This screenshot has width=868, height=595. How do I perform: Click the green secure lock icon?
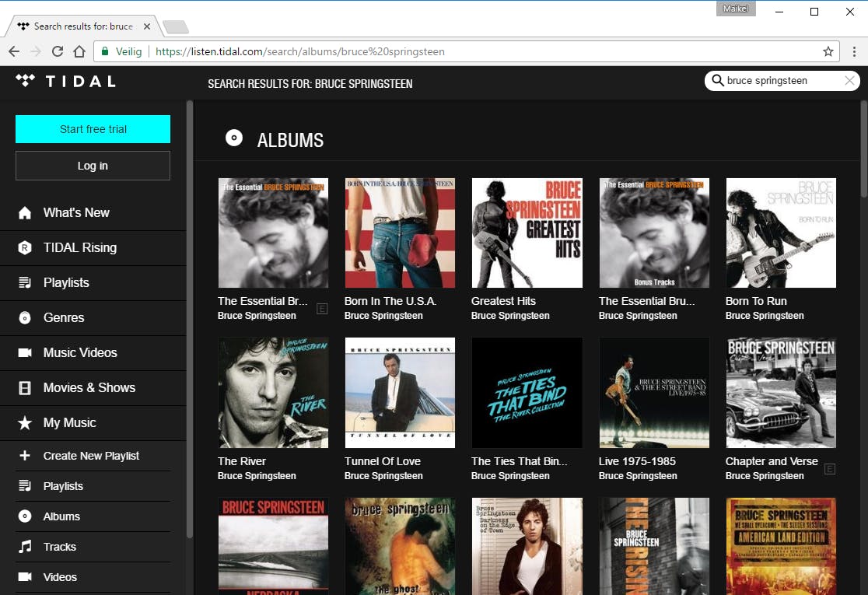(x=105, y=51)
